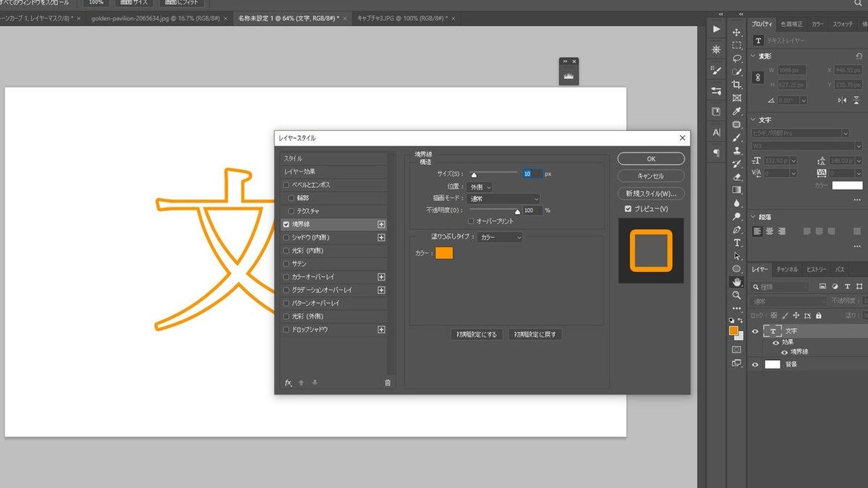
Task: Click the white text color swatch in Properties
Action: coord(847,186)
